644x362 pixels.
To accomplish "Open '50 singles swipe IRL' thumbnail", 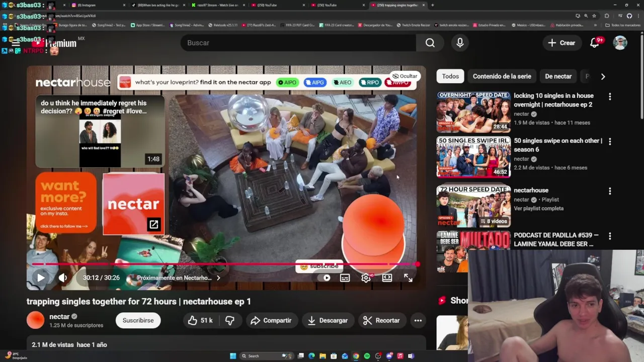I will 473,157.
